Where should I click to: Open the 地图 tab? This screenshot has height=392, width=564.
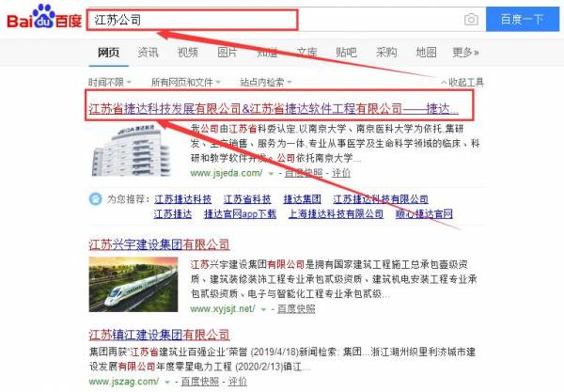[x=426, y=53]
